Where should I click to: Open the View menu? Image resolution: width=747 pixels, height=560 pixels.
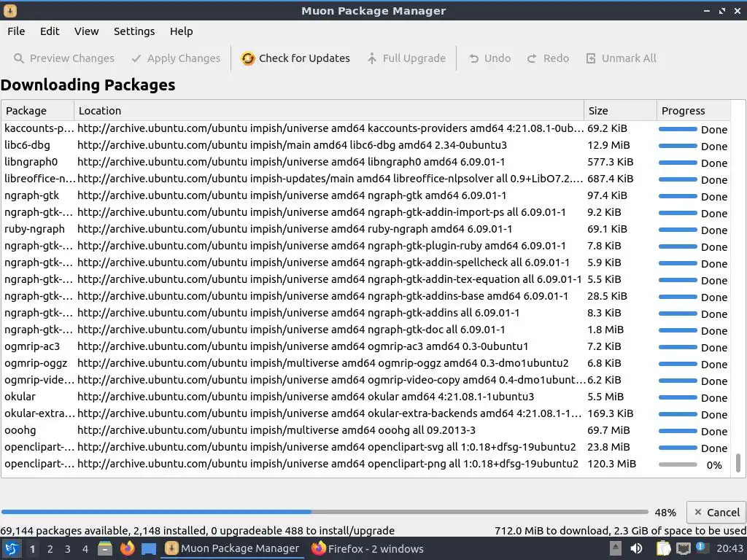(x=86, y=31)
